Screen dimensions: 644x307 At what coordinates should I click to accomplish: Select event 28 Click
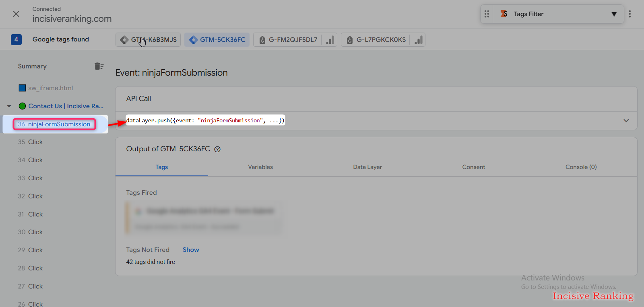pos(30,268)
